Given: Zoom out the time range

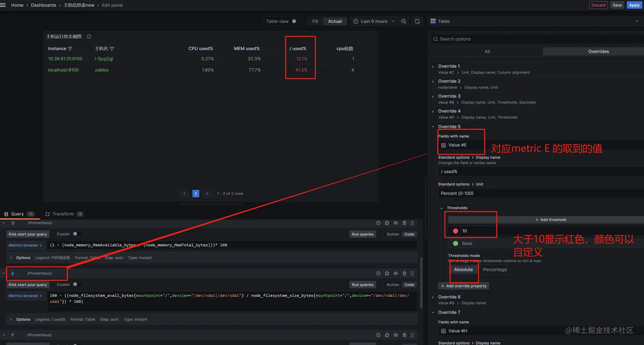Looking at the screenshot, I should coord(403,21).
